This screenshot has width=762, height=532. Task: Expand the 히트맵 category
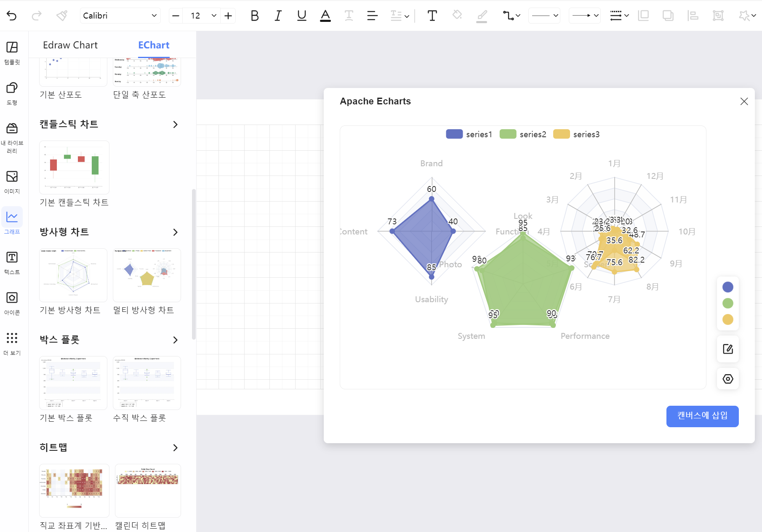click(x=176, y=448)
